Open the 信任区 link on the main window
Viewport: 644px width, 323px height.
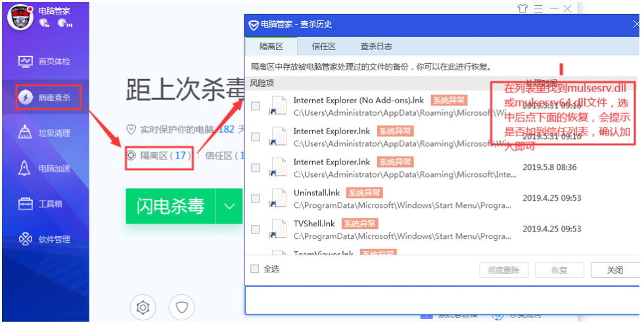[x=224, y=155]
